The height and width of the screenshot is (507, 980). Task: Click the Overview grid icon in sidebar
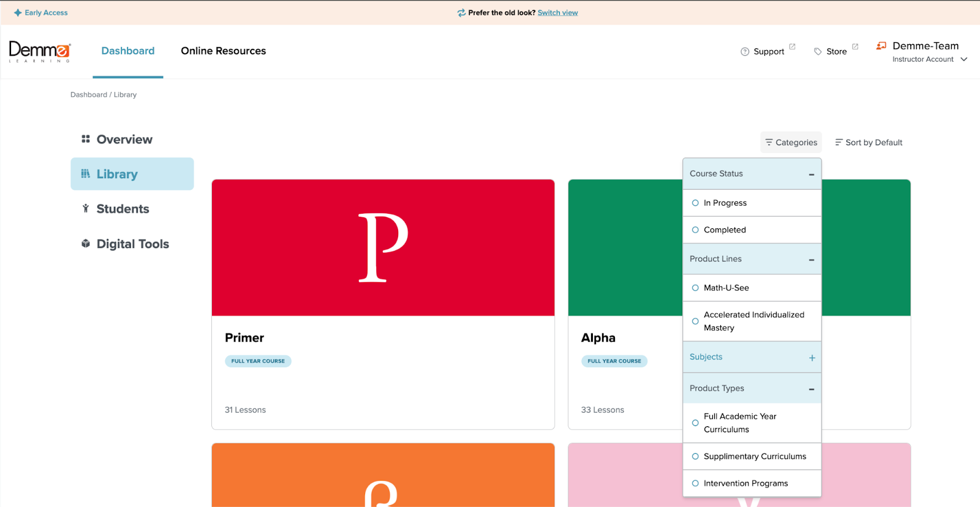click(x=86, y=139)
